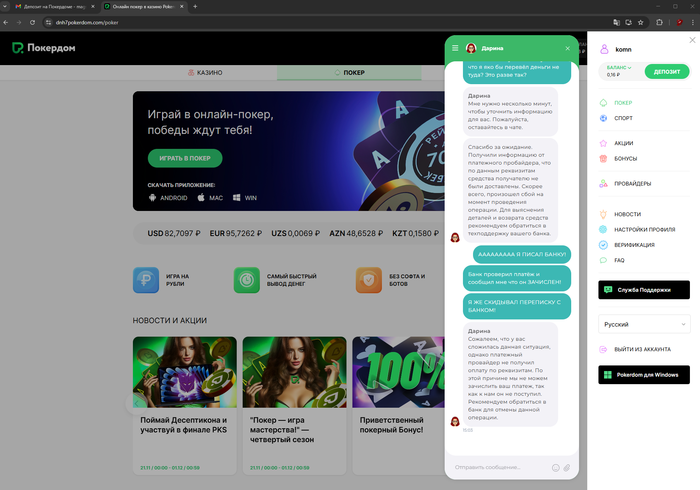The image size is (700, 490).
Task: Expand the Баланс dropdown
Action: 619,67
